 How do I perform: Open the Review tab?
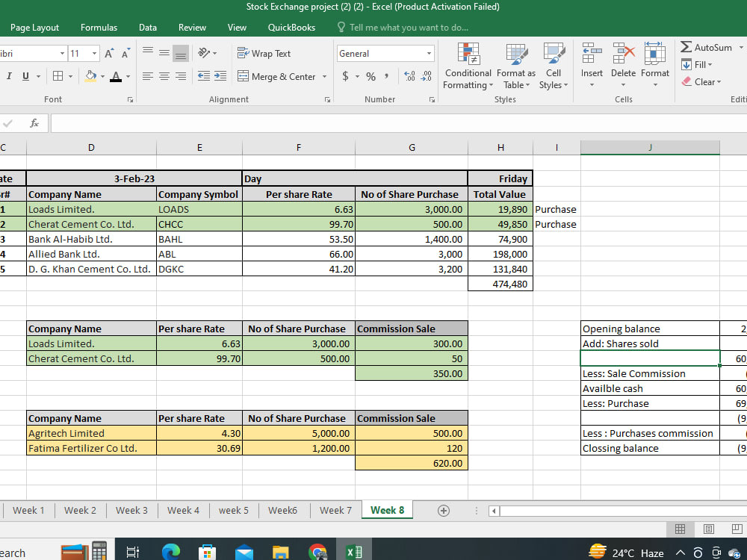[192, 28]
